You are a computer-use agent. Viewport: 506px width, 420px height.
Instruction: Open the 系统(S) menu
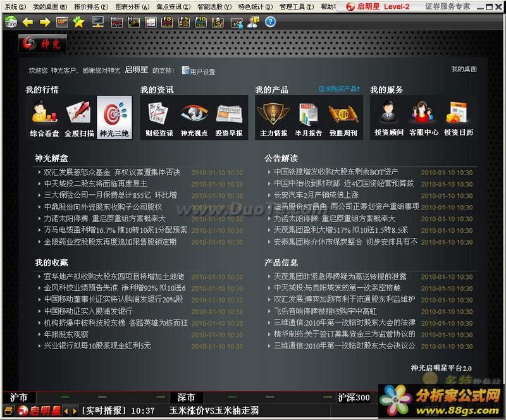[15, 6]
